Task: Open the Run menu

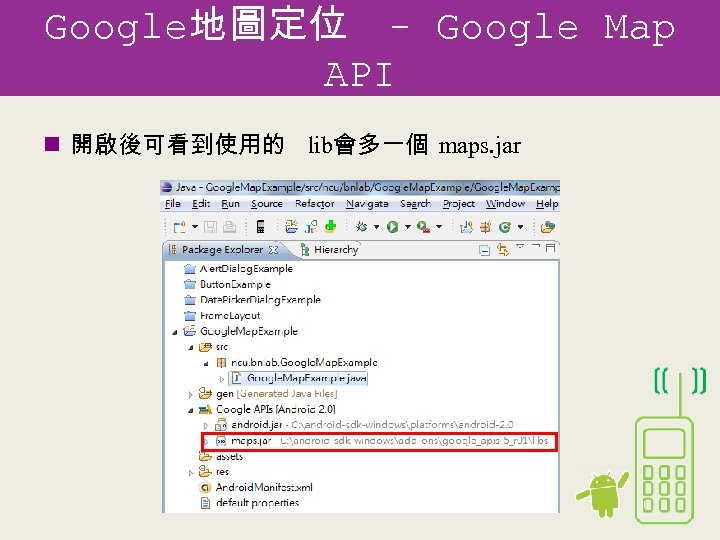Action: (x=231, y=203)
